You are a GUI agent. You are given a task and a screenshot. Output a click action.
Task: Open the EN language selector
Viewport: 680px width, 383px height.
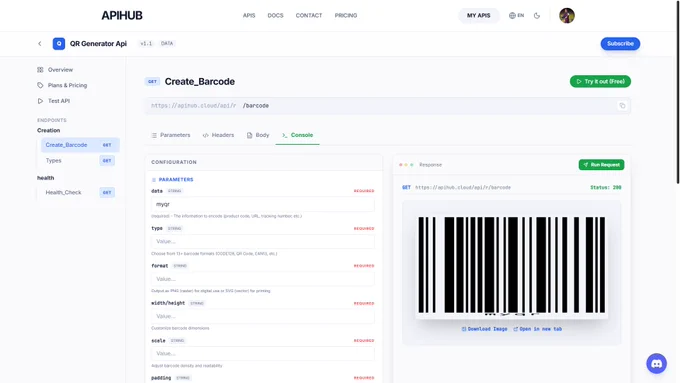[x=517, y=16]
